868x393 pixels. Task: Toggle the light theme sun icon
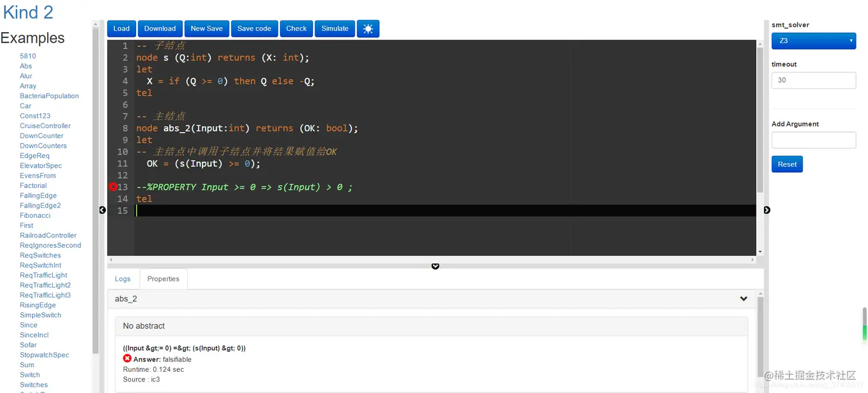pos(368,29)
